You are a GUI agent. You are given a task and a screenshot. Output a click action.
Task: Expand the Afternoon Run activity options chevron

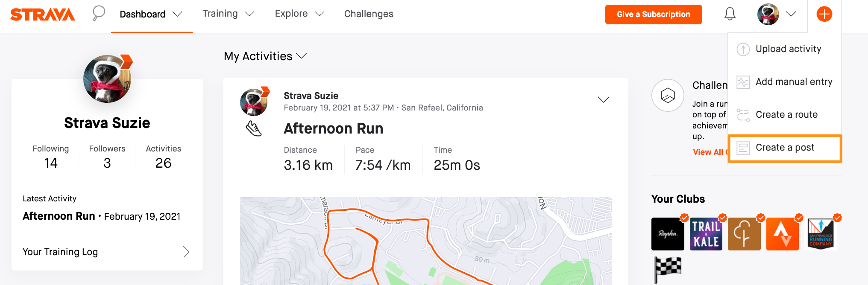(603, 99)
